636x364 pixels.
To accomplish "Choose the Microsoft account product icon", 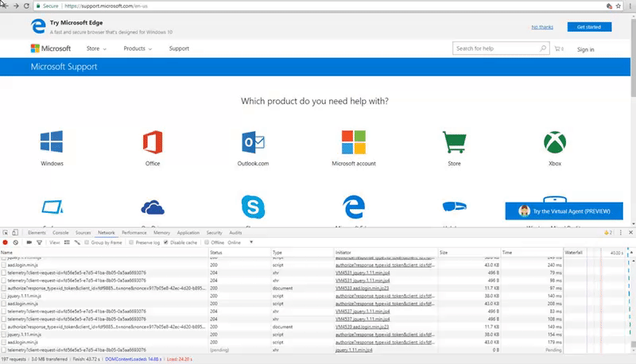I will 354,142.
